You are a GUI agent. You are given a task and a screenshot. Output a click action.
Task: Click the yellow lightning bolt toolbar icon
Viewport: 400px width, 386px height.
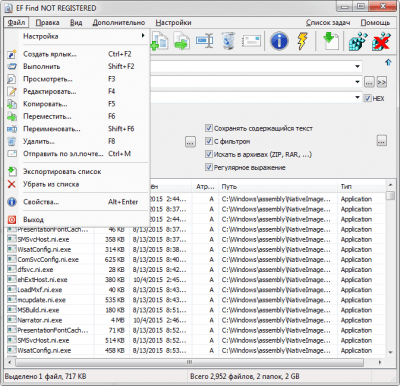302,41
